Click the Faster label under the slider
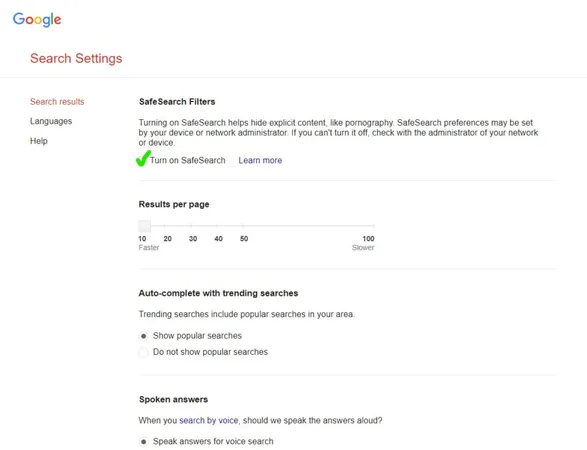 click(149, 247)
